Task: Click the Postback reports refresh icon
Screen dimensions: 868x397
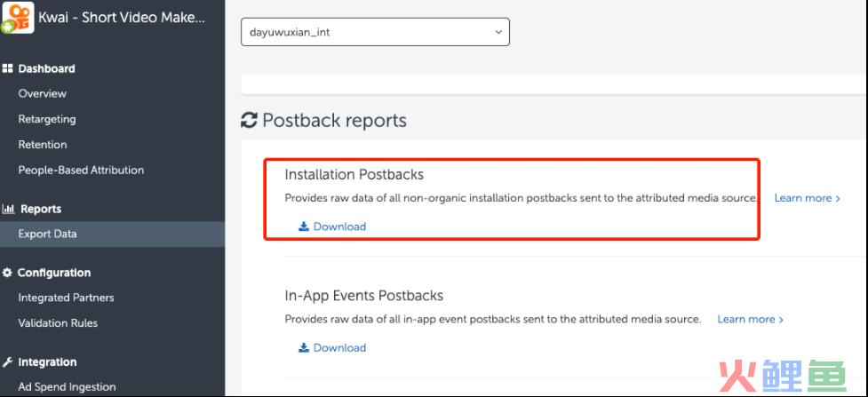Action: [x=249, y=120]
